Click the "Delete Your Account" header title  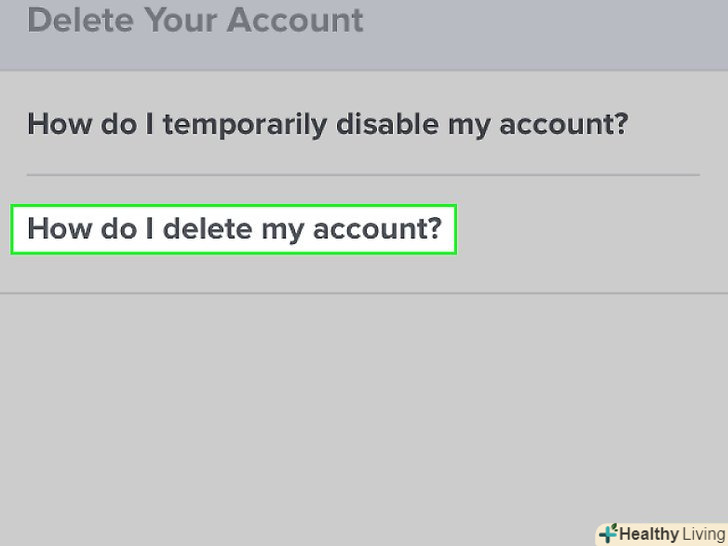[196, 20]
